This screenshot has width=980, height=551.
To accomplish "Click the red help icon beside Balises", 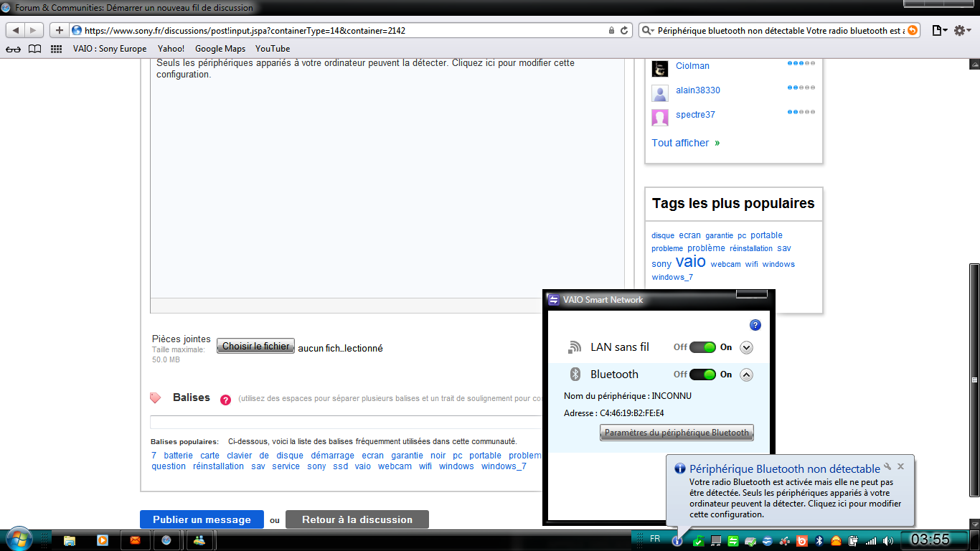I will [x=225, y=400].
